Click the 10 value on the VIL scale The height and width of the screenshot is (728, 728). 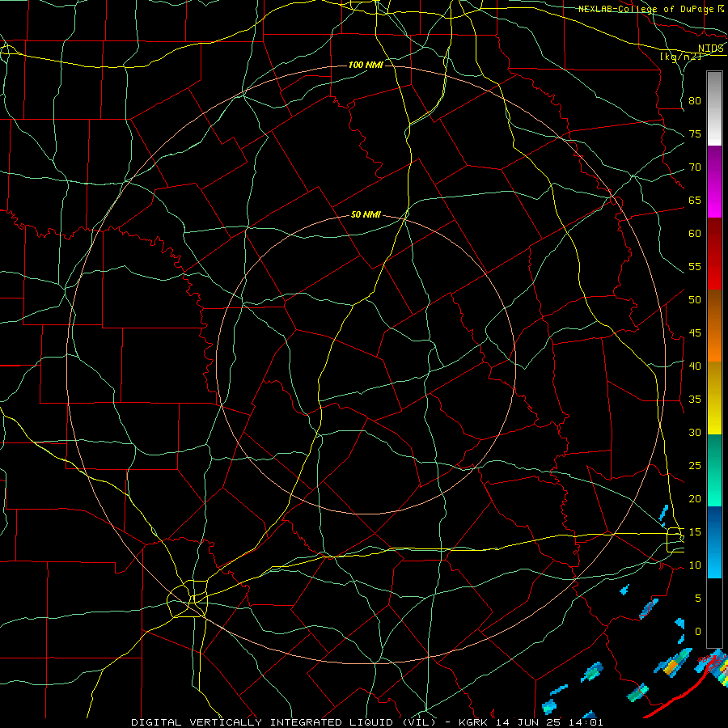tap(695, 565)
